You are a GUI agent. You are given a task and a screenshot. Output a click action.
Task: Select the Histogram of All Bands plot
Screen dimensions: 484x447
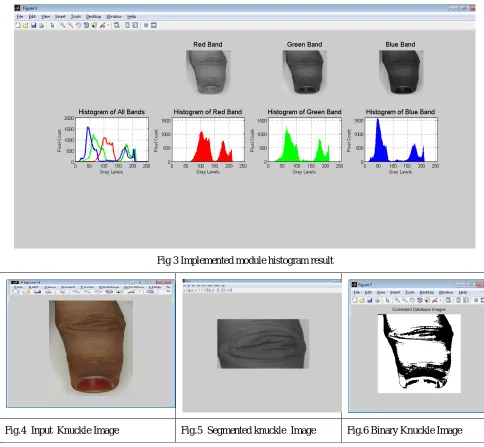click(112, 140)
